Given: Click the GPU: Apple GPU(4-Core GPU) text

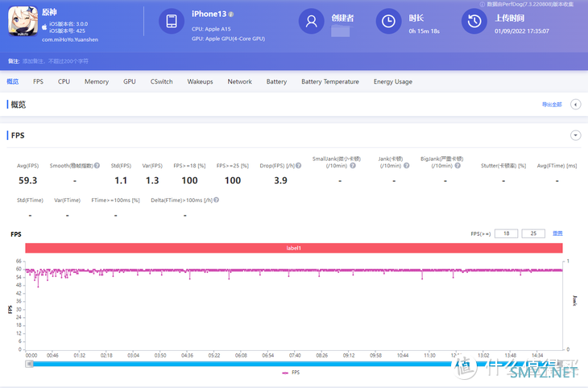Looking at the screenshot, I should pos(229,39).
